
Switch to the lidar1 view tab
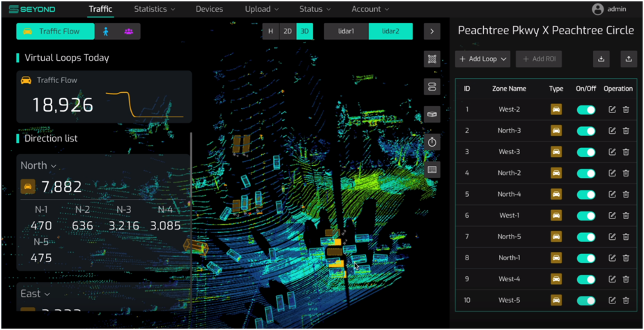[346, 31]
